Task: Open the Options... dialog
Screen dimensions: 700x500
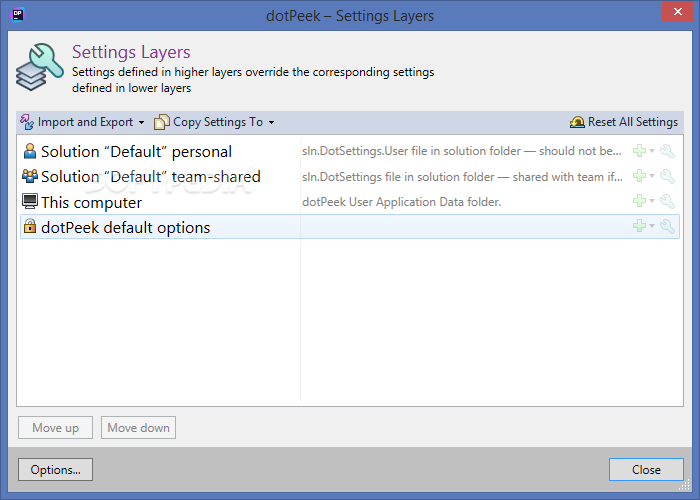Action: click(x=55, y=470)
